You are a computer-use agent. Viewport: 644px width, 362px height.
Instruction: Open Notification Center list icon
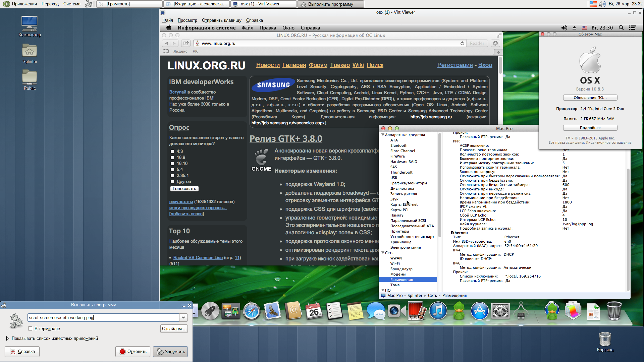click(x=632, y=28)
